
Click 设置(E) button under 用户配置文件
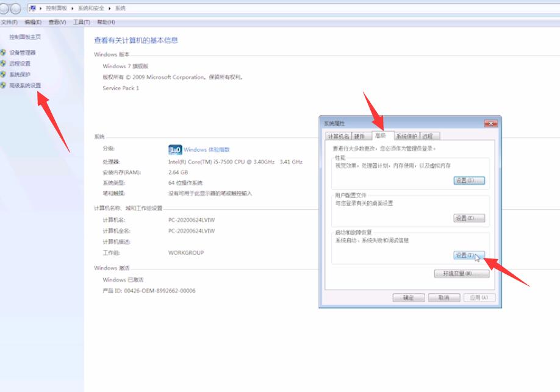click(x=469, y=218)
